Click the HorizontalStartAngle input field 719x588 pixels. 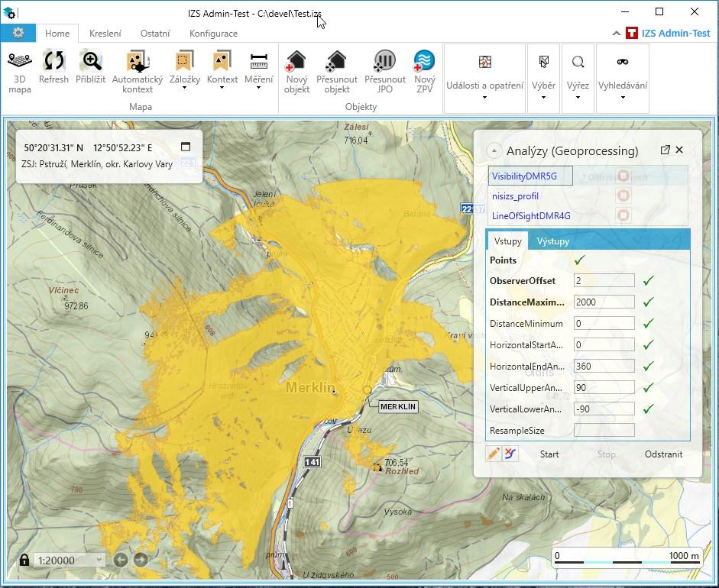(x=604, y=344)
